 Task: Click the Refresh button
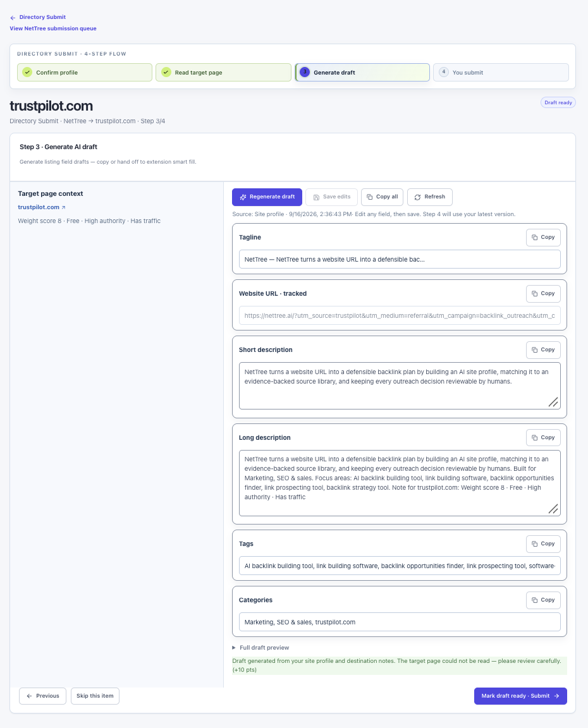(430, 197)
